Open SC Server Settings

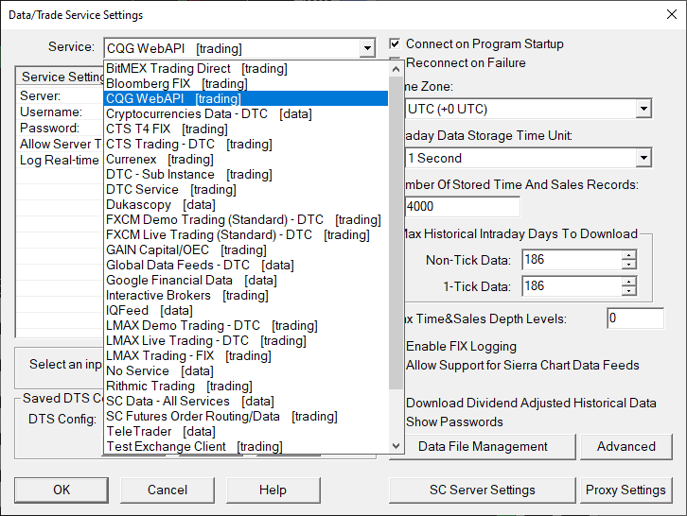[x=482, y=490]
